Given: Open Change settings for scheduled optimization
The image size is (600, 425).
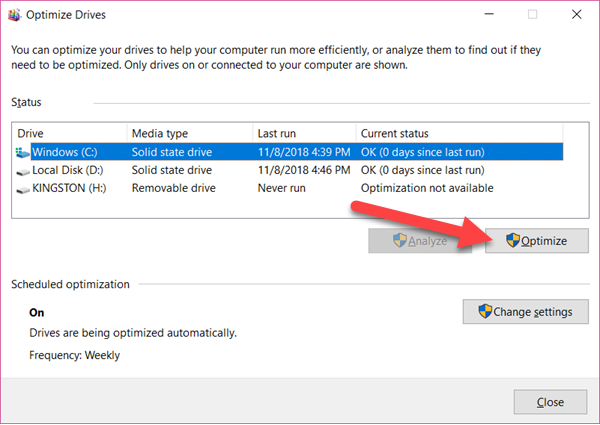Looking at the screenshot, I should [x=525, y=311].
